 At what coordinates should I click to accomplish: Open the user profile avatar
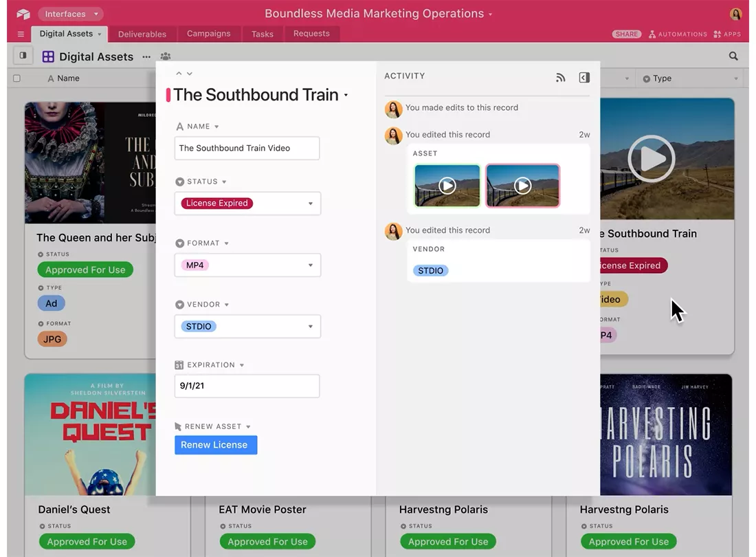coord(735,14)
